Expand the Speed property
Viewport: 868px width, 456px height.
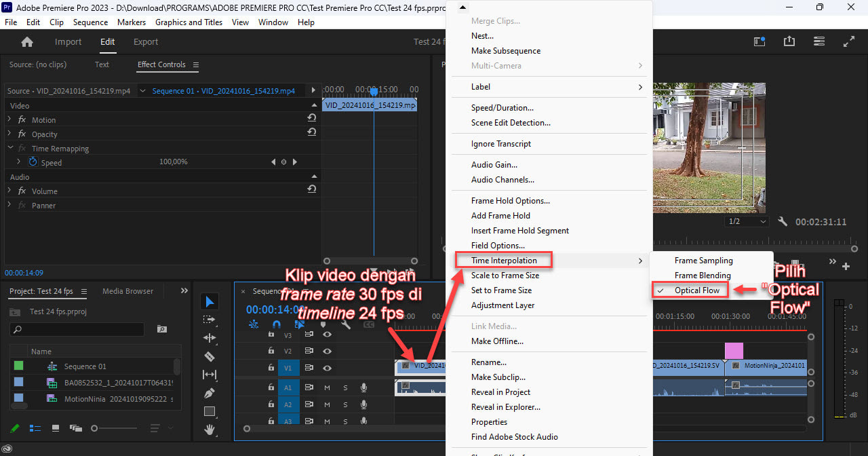tap(19, 162)
